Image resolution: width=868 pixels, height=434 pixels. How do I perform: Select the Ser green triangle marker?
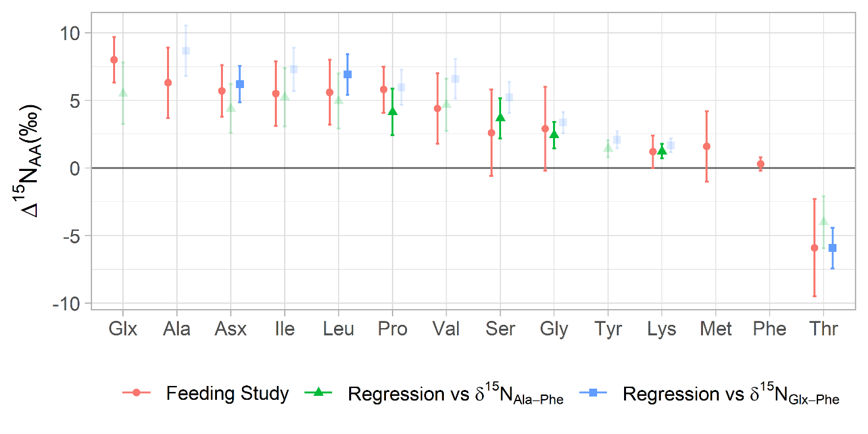pyautogui.click(x=500, y=118)
